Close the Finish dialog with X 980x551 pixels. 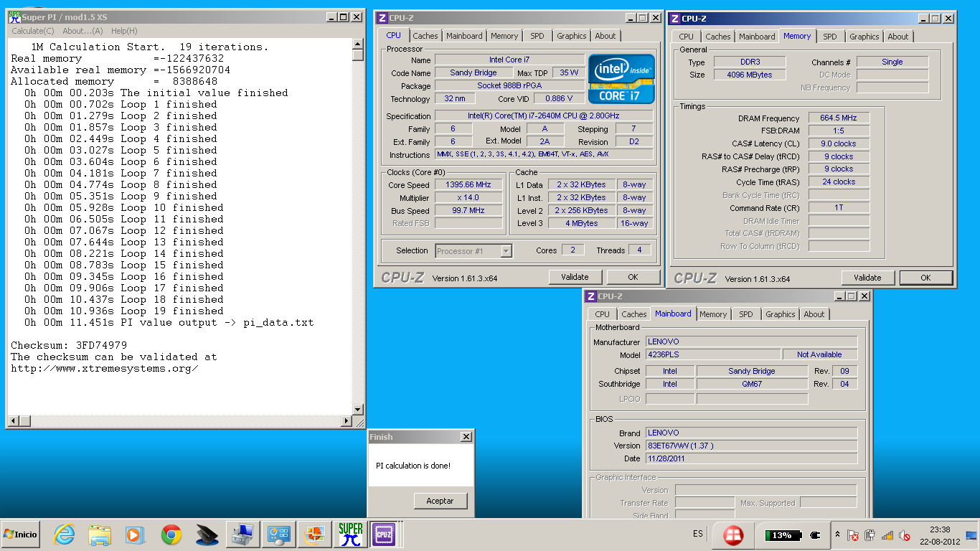pyautogui.click(x=466, y=436)
